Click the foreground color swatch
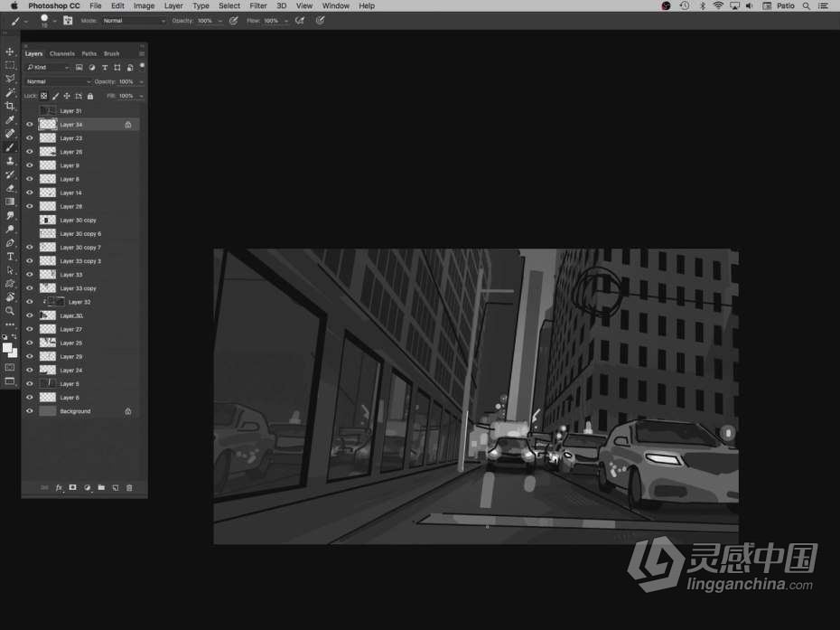Image resolution: width=840 pixels, height=630 pixels. coord(7,348)
